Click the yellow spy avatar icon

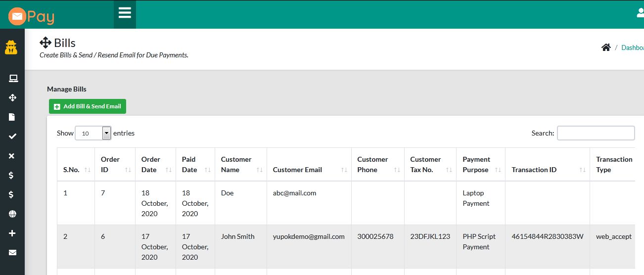pos(11,47)
